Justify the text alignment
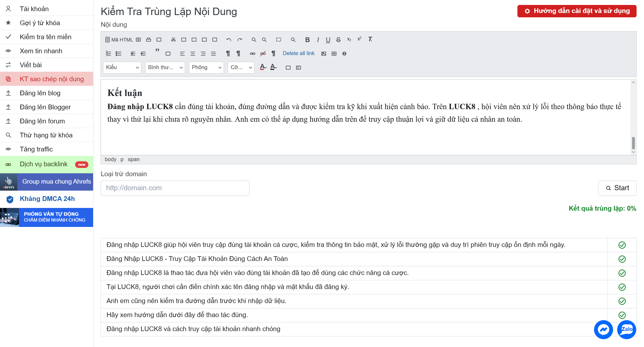 pos(213,53)
